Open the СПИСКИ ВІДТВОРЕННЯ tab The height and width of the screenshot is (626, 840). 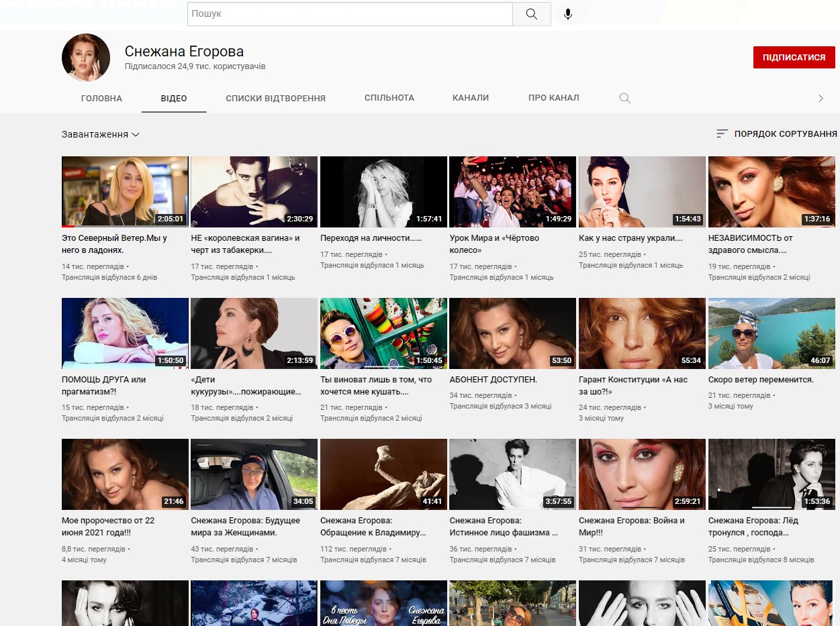pos(275,98)
